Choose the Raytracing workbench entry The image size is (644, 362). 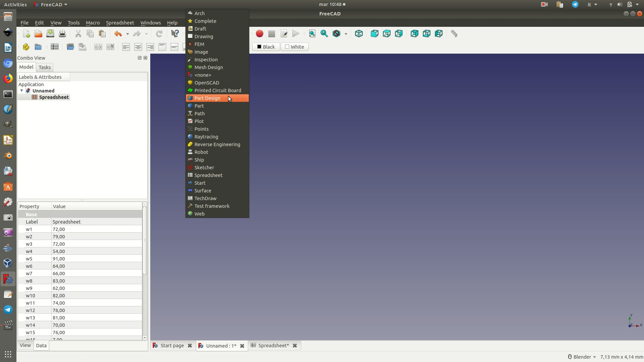point(217,137)
